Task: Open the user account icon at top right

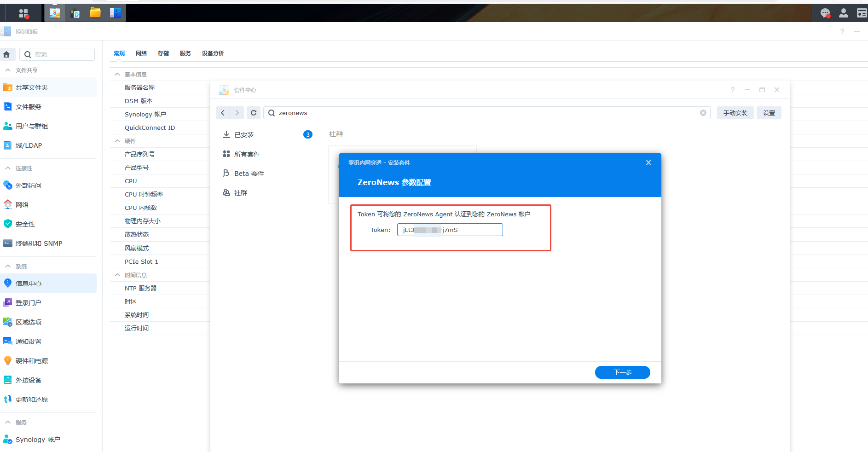Action: coord(843,13)
